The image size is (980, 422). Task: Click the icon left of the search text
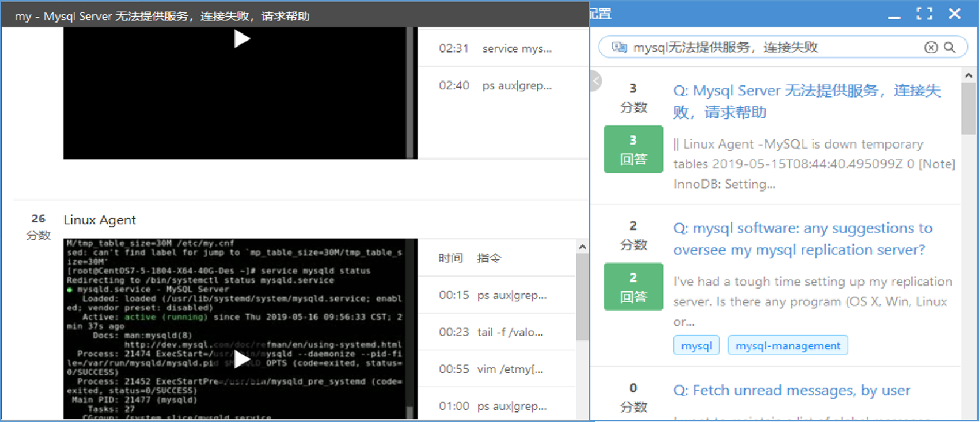tap(620, 47)
